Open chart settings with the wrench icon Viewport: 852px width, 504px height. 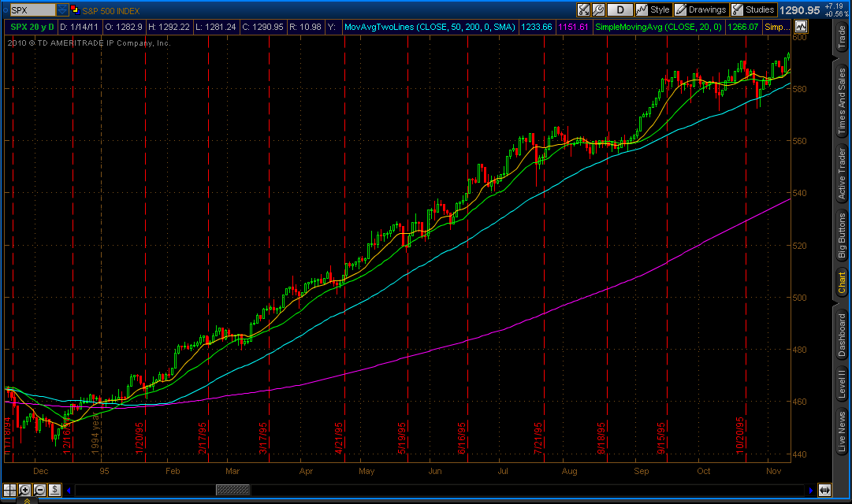(x=598, y=9)
